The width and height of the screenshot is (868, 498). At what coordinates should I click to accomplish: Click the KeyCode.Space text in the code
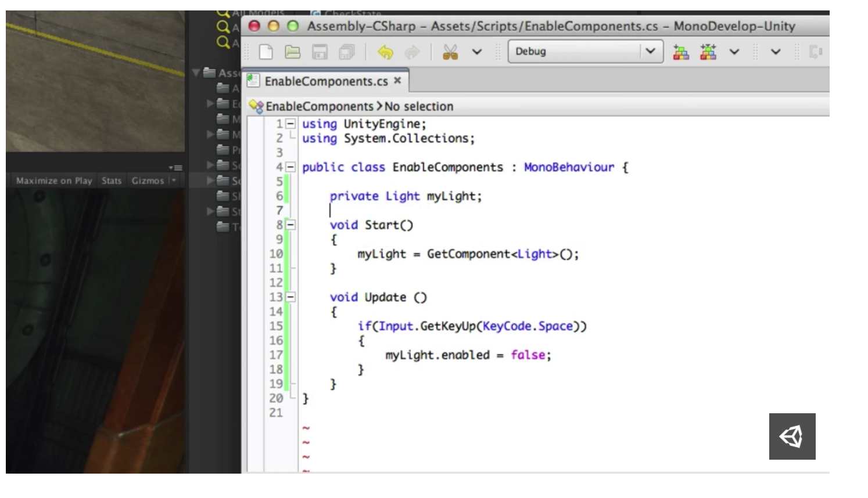click(x=528, y=326)
